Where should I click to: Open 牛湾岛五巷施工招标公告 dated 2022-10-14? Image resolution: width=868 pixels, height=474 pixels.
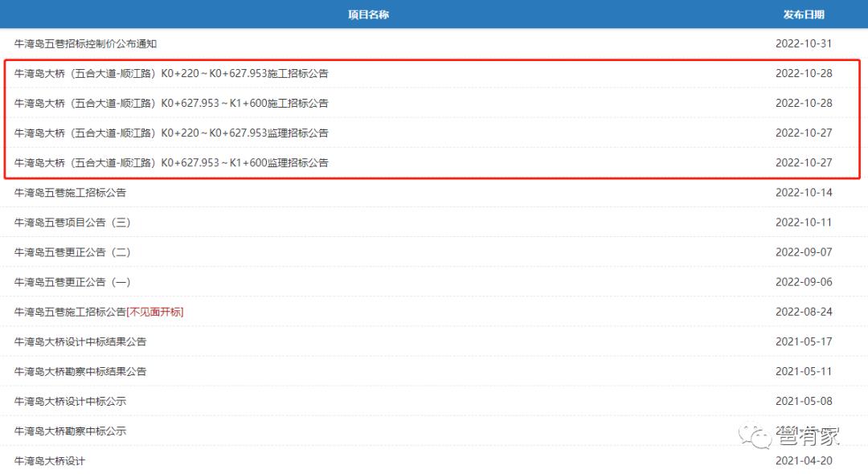coord(70,193)
